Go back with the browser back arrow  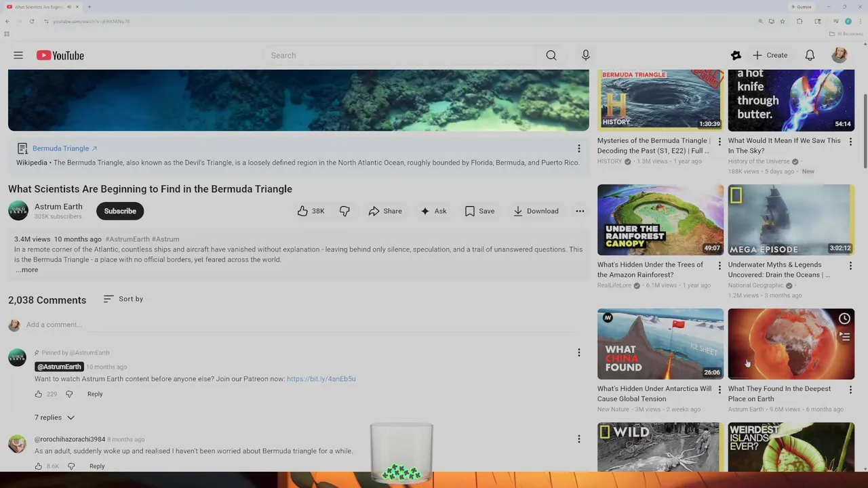(x=7, y=21)
